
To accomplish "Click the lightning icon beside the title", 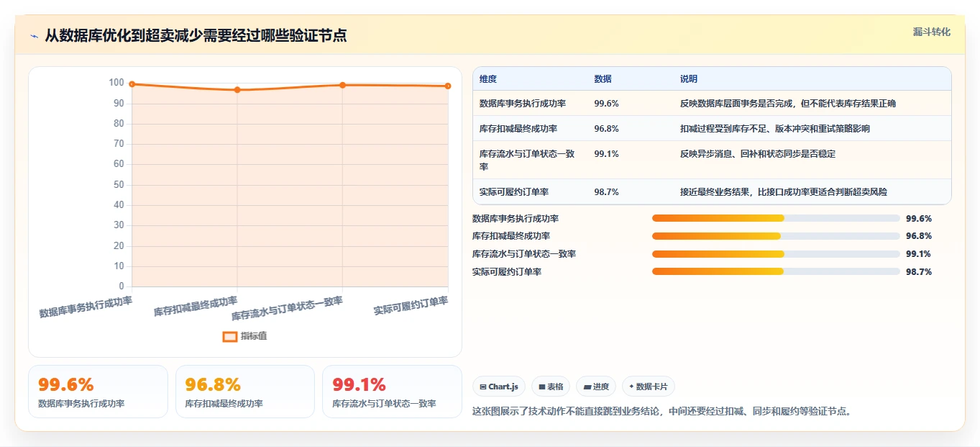I will click(35, 36).
